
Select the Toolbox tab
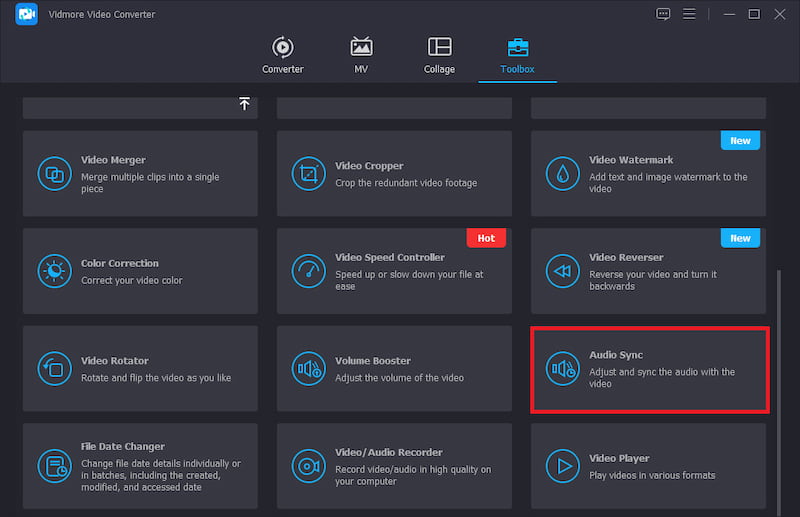518,55
